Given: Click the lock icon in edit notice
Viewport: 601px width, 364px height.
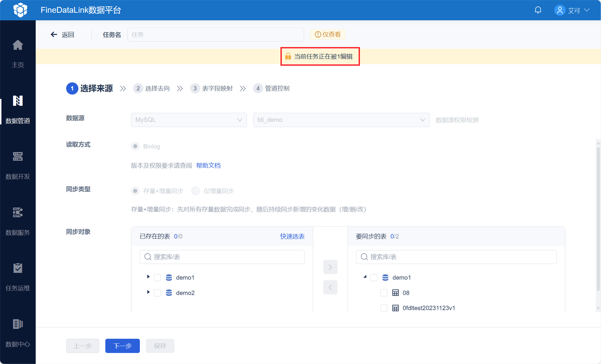Looking at the screenshot, I should coord(288,56).
